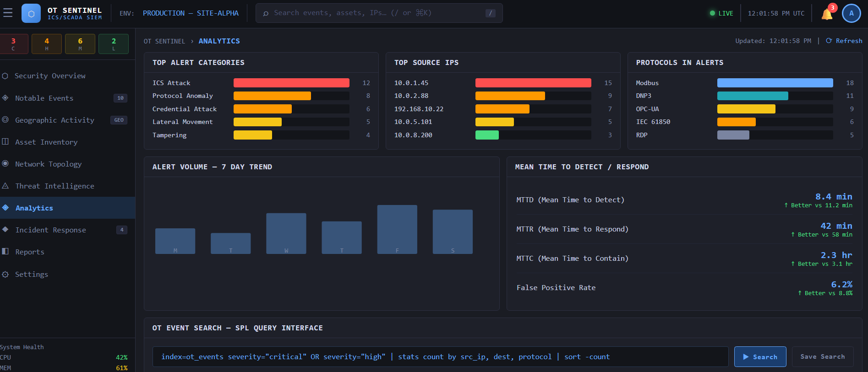
Task: Open Geographic Activity view
Action: pyautogui.click(x=67, y=120)
